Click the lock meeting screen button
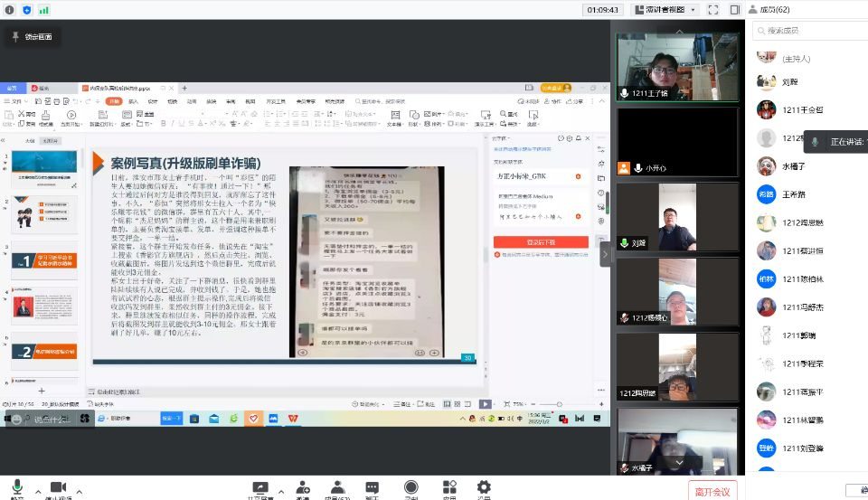 coord(33,37)
